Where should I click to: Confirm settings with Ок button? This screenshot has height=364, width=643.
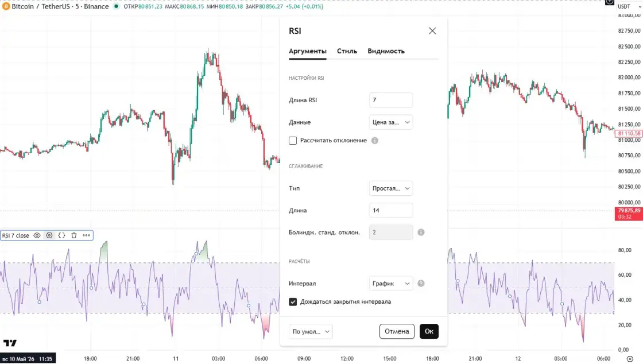[429, 331]
